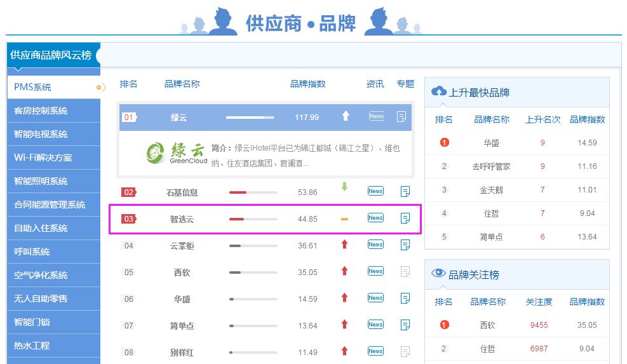The width and height of the screenshot is (627, 364).
Task: Open 专题 document icon for 石基信息
Action: click(405, 192)
